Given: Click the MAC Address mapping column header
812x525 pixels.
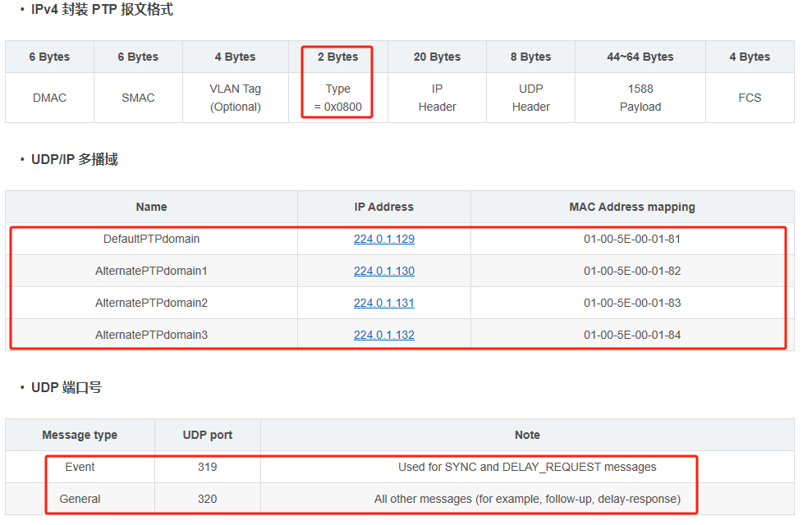Looking at the screenshot, I should click(632, 207).
